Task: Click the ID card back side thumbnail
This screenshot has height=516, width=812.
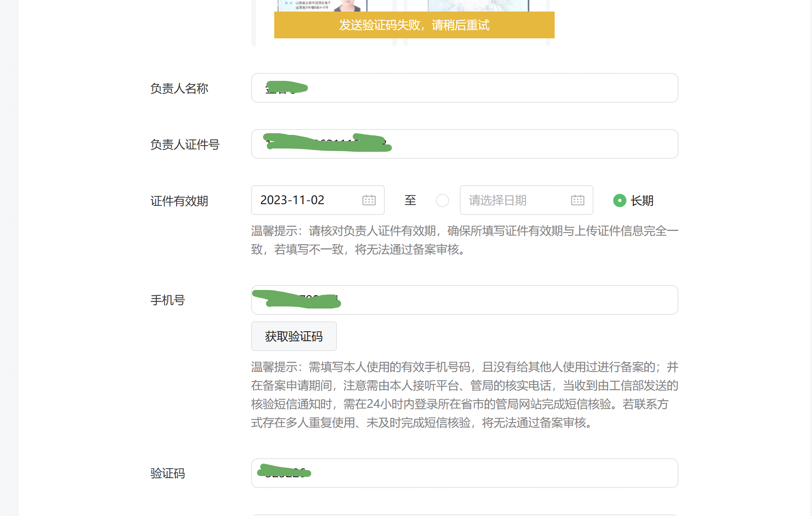Action: click(x=478, y=6)
